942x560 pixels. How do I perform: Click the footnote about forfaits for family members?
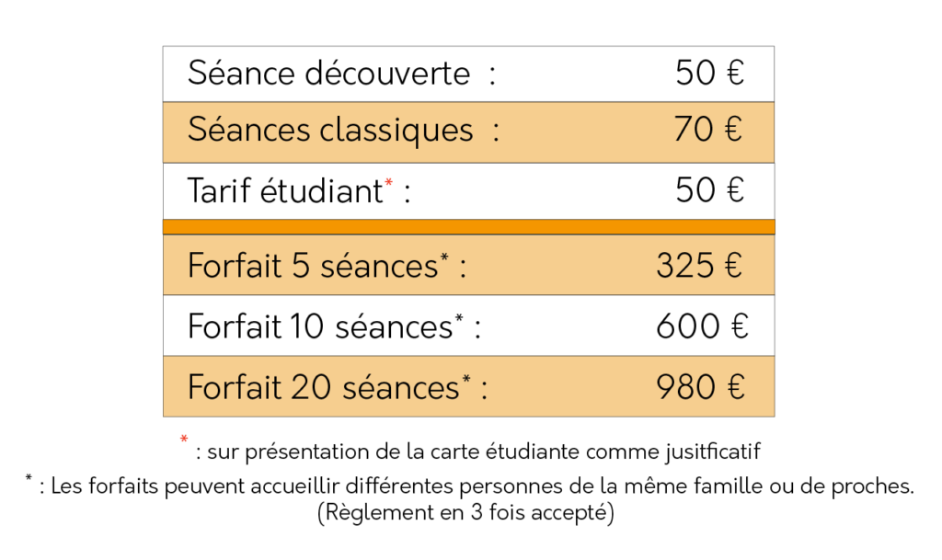pos(477,486)
